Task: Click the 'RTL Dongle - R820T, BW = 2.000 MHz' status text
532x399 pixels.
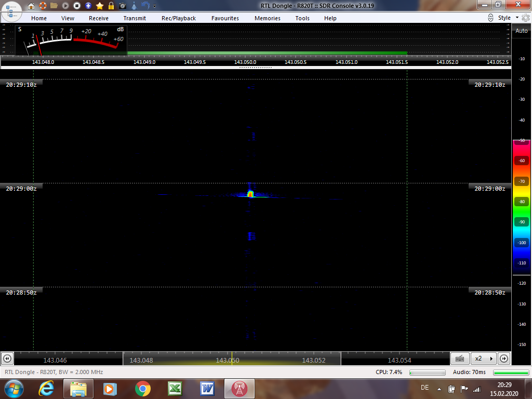Action: coord(54,372)
